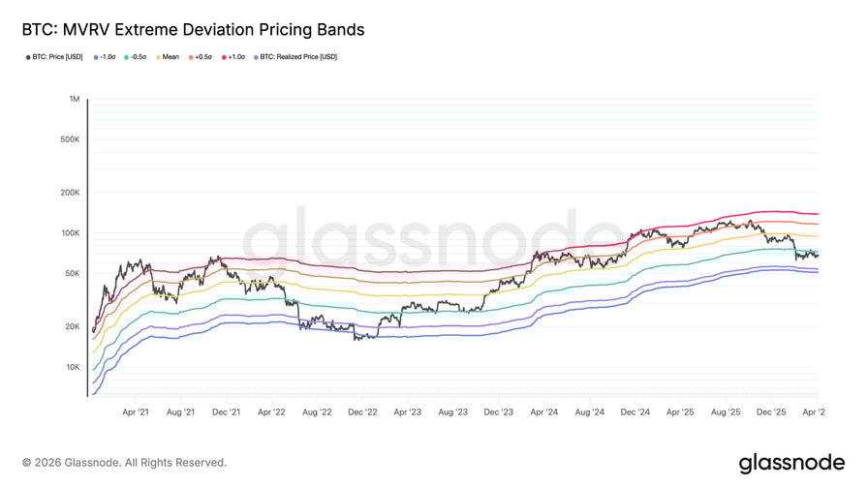868x488 pixels.
Task: Click the red +1.0σ legend marker
Action: [225, 57]
